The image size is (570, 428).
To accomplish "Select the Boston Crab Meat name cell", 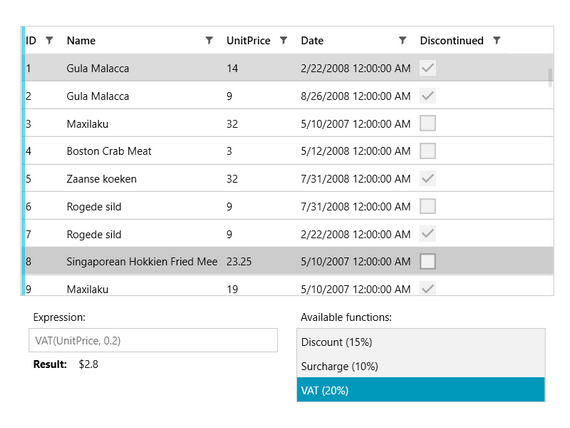I will (109, 151).
